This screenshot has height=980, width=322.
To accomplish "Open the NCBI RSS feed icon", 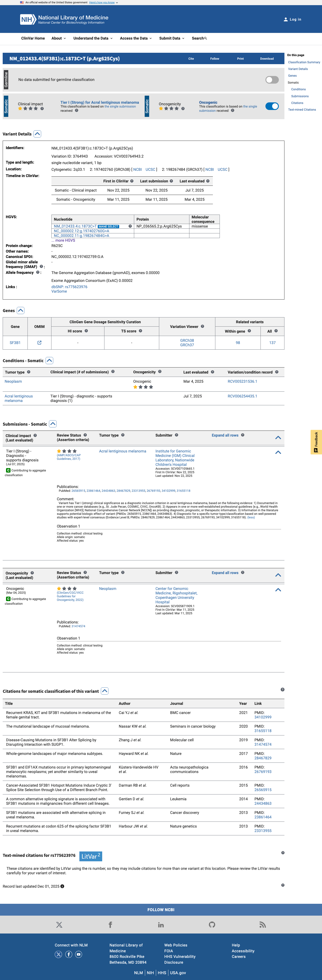I will pyautogui.click(x=263, y=925).
